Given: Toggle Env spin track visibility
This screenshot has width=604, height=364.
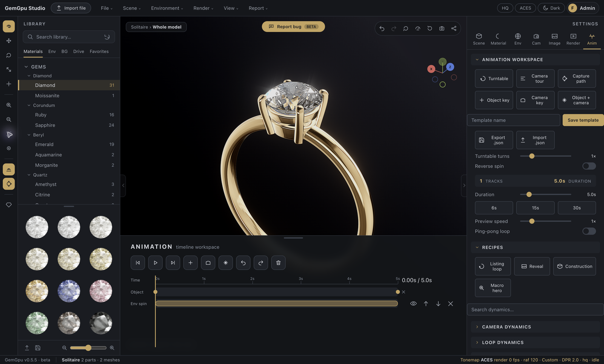Looking at the screenshot, I should 413,304.
